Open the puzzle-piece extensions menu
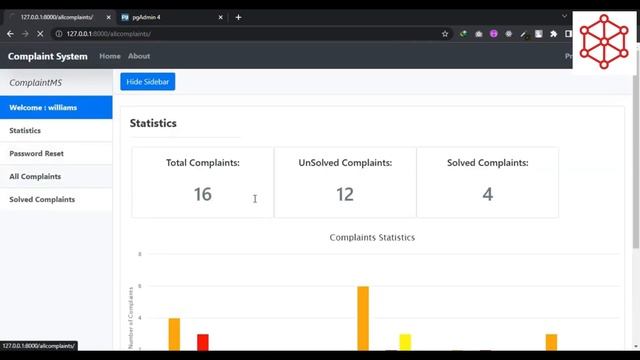Screen dimensions: 640x360 point(553,34)
